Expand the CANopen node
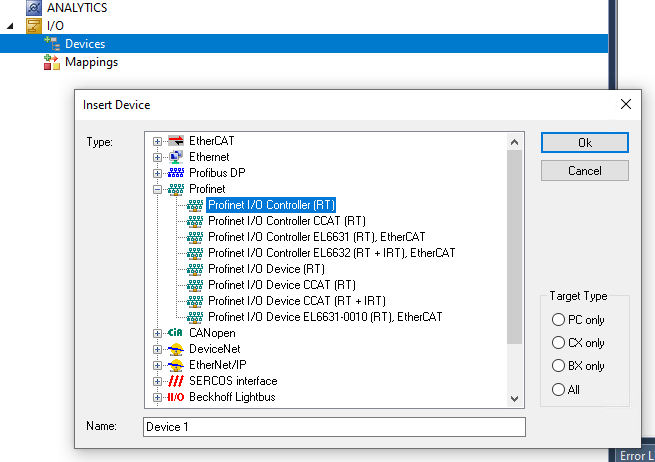The image size is (655, 462). [x=157, y=333]
